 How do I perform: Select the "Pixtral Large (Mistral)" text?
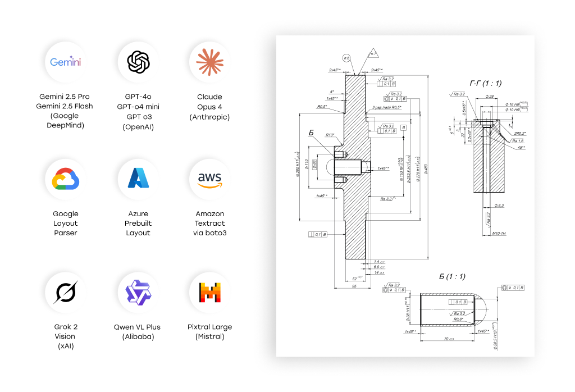(209, 331)
